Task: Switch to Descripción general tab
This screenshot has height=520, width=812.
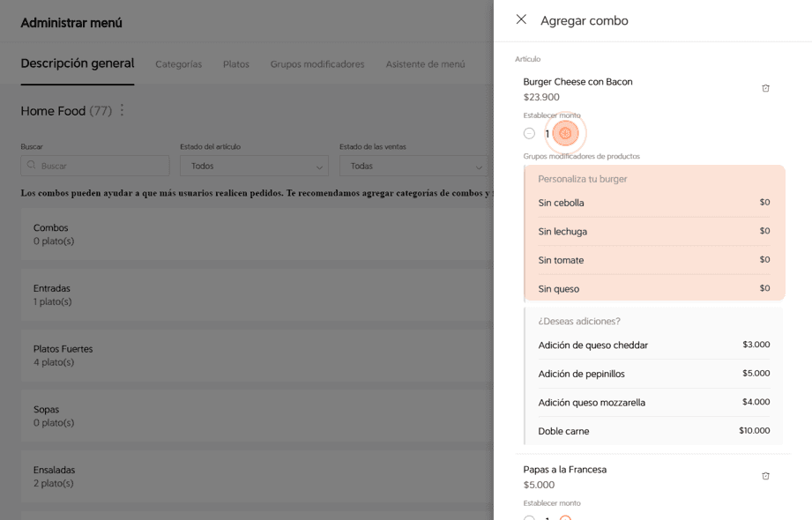Action: (78, 63)
